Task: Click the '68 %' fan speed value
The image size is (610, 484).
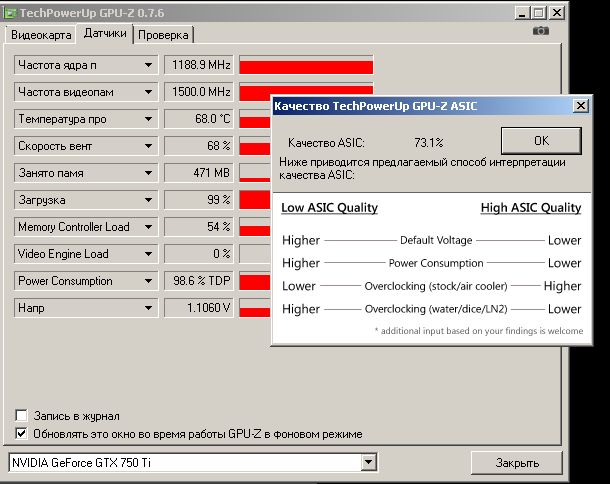Action: pos(199,146)
